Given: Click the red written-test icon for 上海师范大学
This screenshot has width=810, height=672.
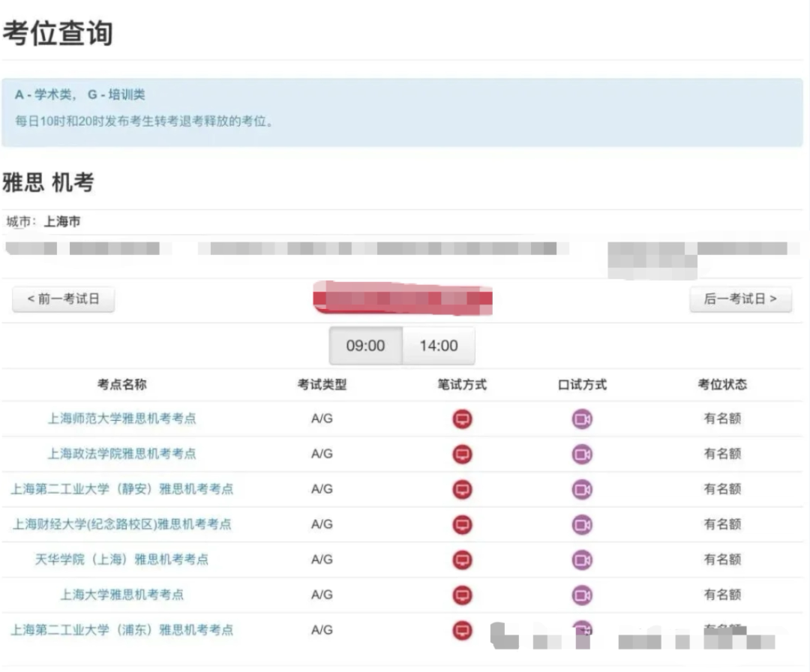Looking at the screenshot, I should 463,419.
